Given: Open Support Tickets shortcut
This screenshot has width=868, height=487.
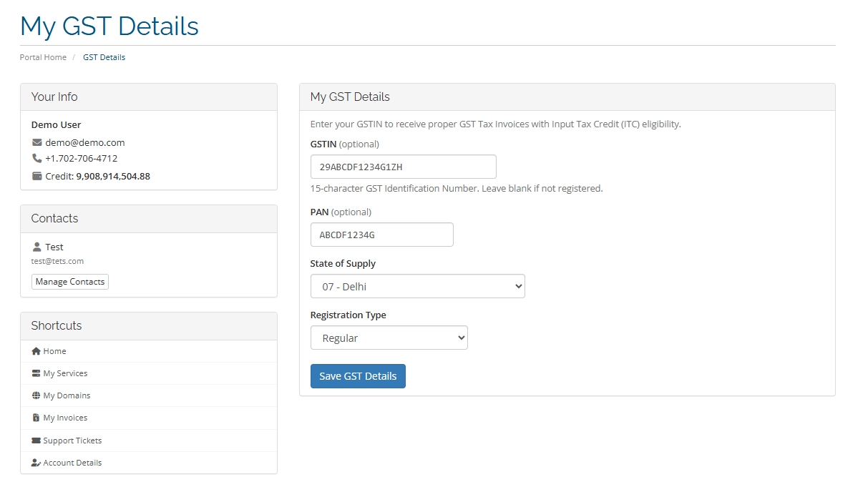Looking at the screenshot, I should click(149, 441).
